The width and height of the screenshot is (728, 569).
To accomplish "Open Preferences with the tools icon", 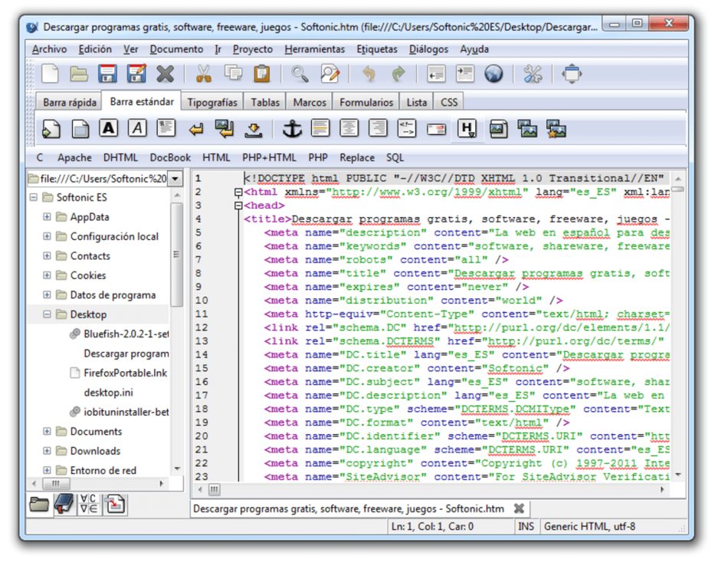I will [533, 74].
